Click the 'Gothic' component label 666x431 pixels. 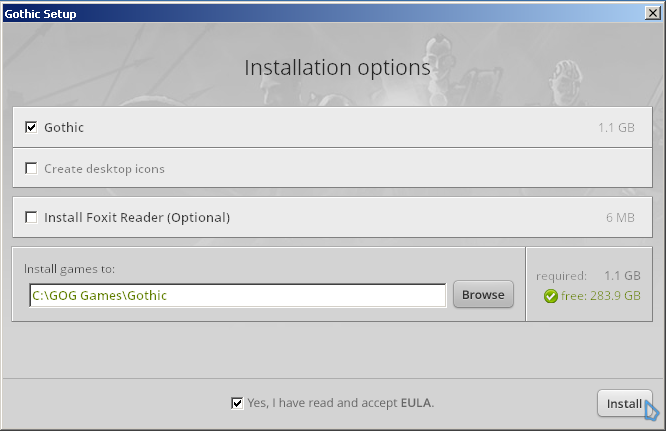[x=64, y=127]
